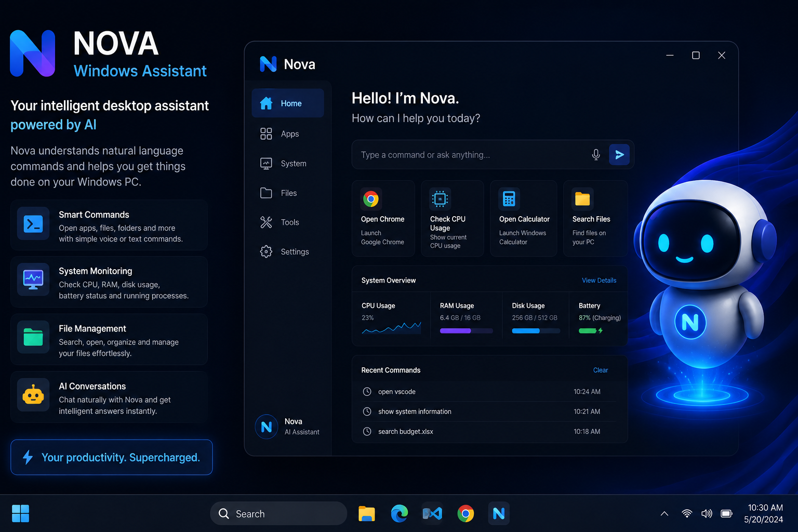This screenshot has height=532, width=798.
Task: Click the 'System Overview' panel heading
Action: [x=389, y=281]
